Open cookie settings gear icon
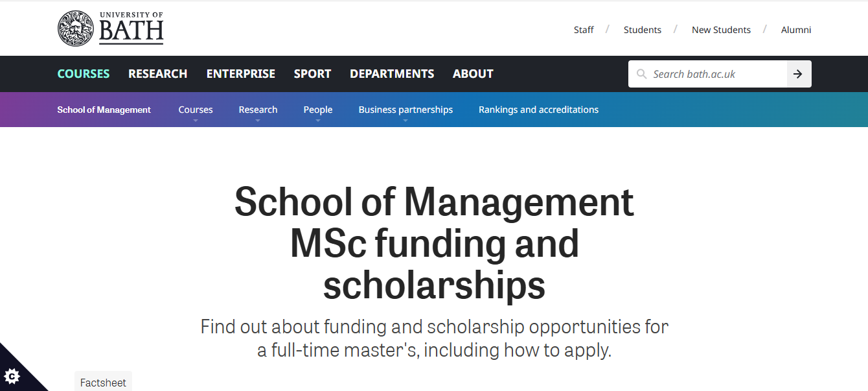The image size is (868, 391). click(12, 376)
